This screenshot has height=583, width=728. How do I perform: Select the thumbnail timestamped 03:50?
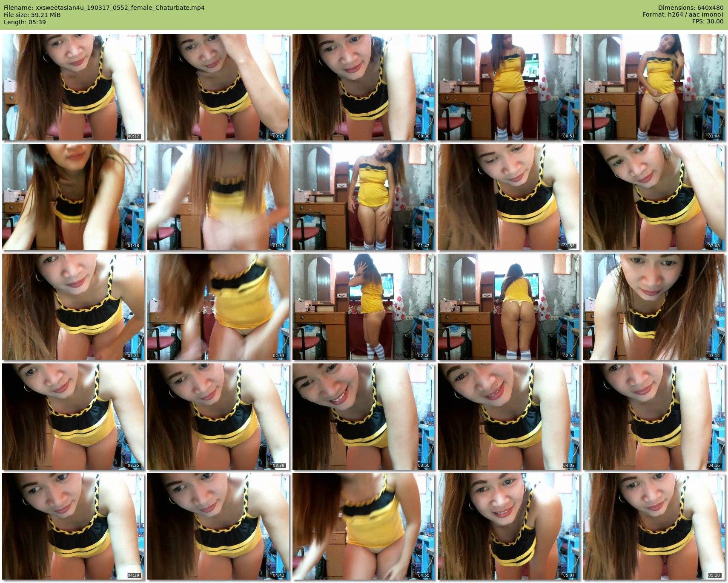pos(364,417)
